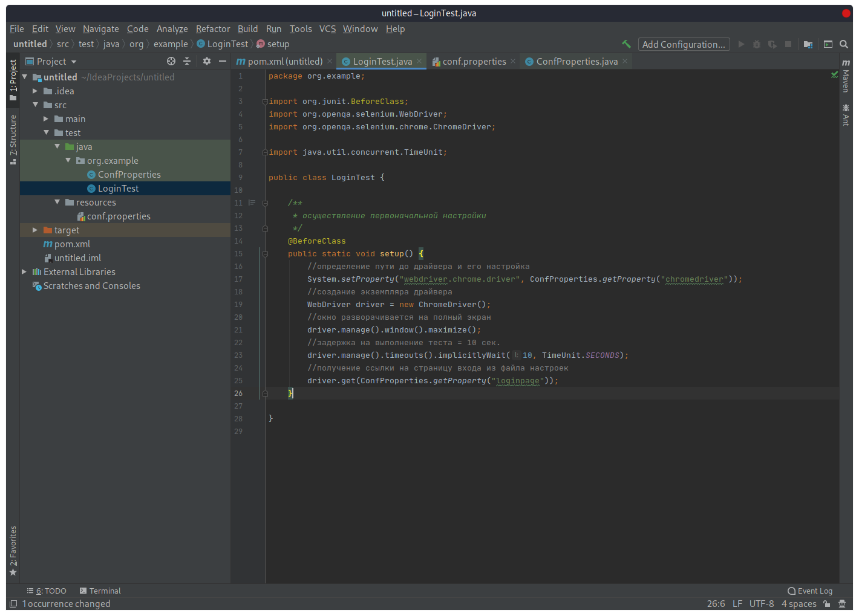Viewport: 859px width, 616px height.
Task: Close the ConfProperties.java tab
Action: pyautogui.click(x=625, y=61)
